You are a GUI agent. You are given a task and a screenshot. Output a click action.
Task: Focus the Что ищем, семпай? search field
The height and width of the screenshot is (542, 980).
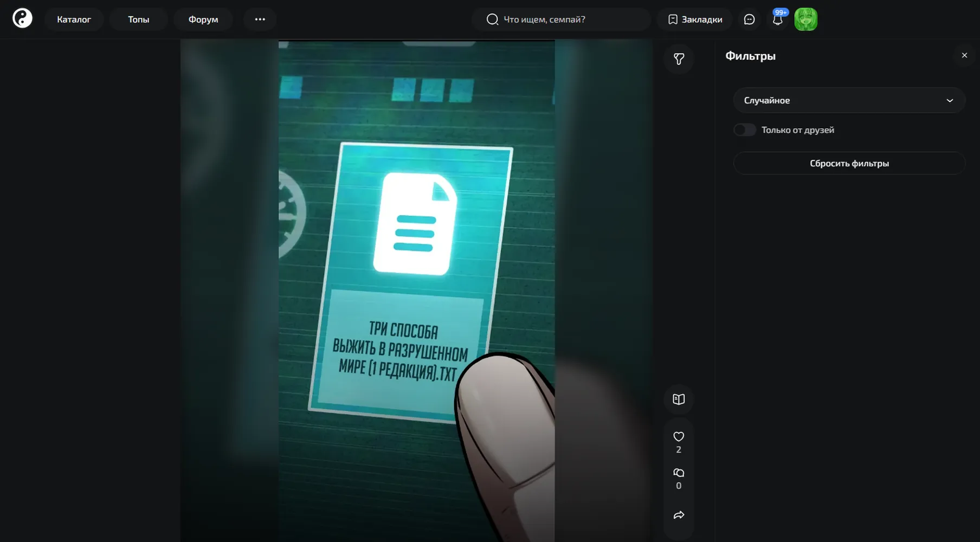[x=561, y=20]
